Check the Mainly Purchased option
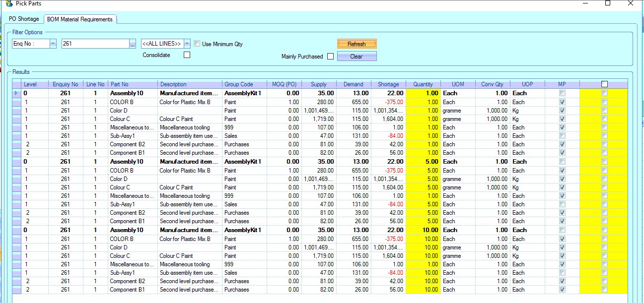This screenshot has width=644, height=303. (330, 57)
